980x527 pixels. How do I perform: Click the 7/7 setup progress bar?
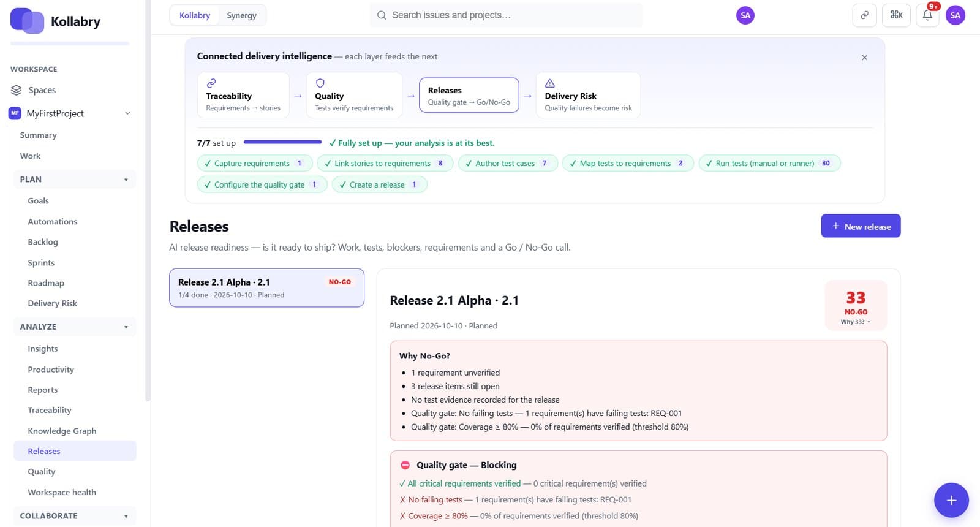pyautogui.click(x=282, y=142)
